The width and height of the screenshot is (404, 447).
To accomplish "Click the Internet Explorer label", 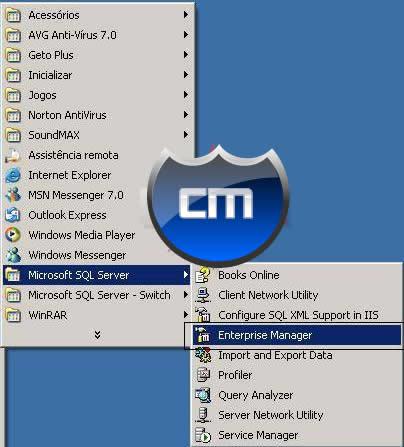I will tap(70, 175).
